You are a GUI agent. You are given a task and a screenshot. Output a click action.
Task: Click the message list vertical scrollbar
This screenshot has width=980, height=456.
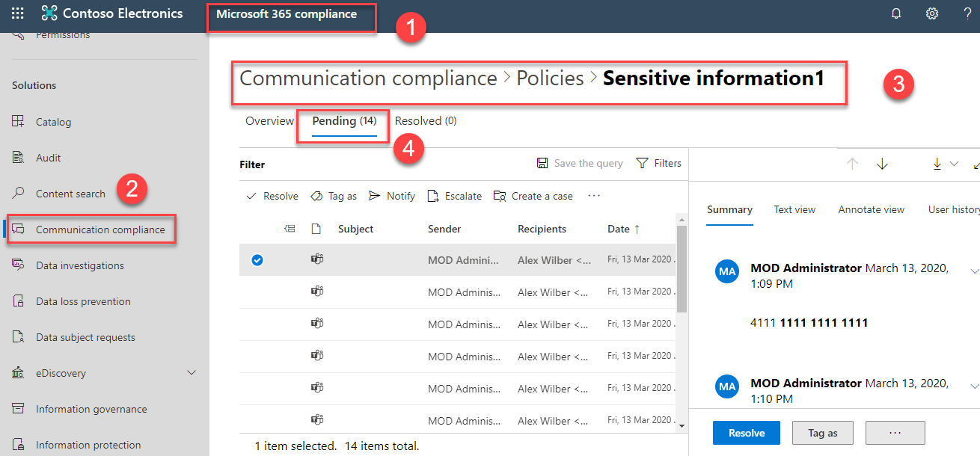681,269
